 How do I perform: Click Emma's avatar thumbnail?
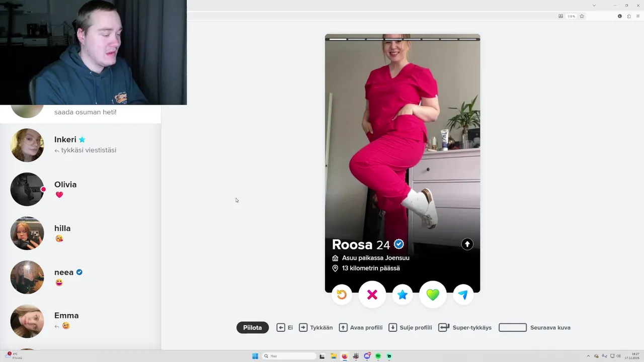(x=27, y=321)
